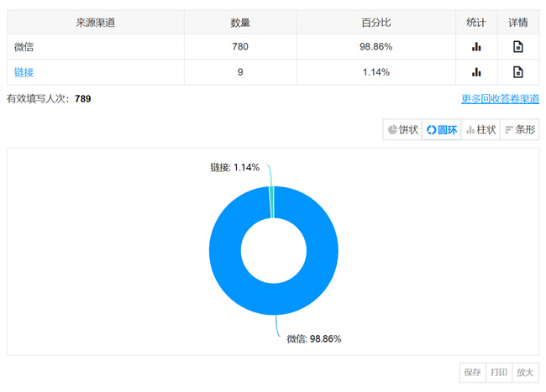The width and height of the screenshot is (546, 392).
Task: Click bar-chart statistics icon in 链接 row
Action: click(x=476, y=72)
